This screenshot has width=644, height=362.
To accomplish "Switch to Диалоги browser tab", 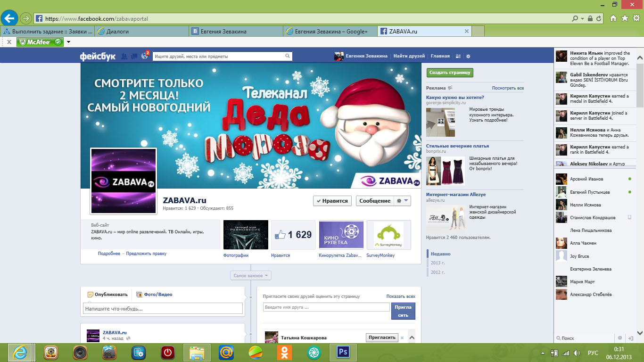I will pyautogui.click(x=141, y=32).
